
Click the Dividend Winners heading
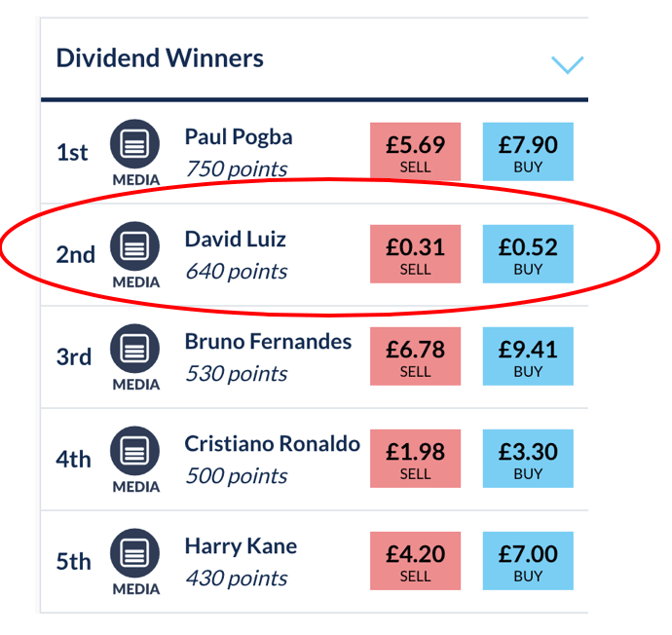(160, 57)
